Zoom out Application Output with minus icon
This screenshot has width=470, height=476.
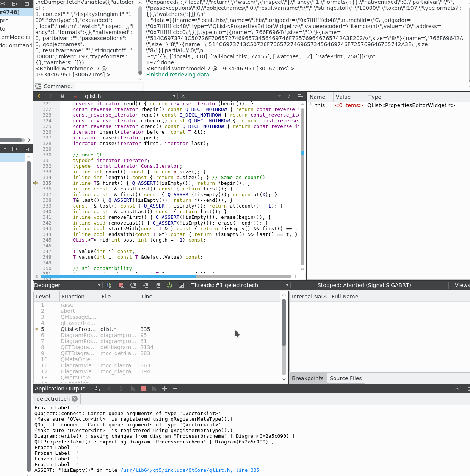coord(175,389)
